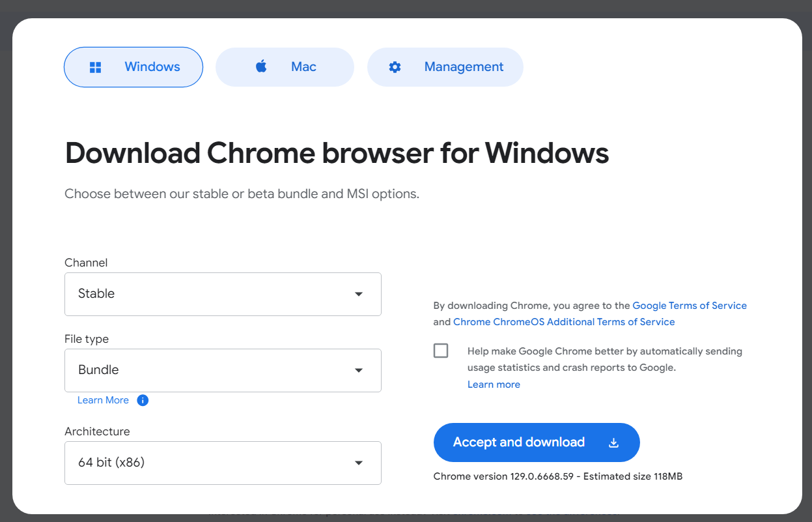
Task: Click the File type dropdown arrow icon
Action: 358,370
